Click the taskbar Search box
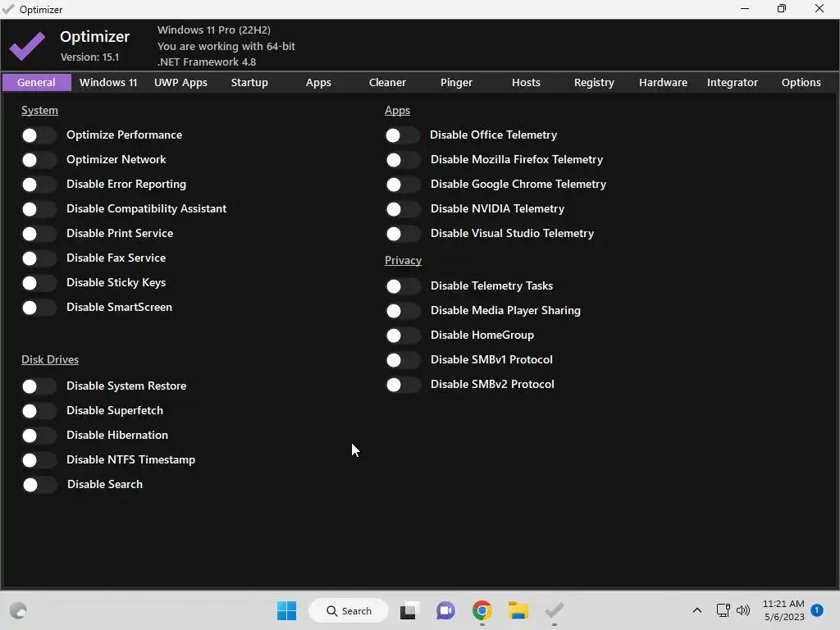 coord(349,610)
